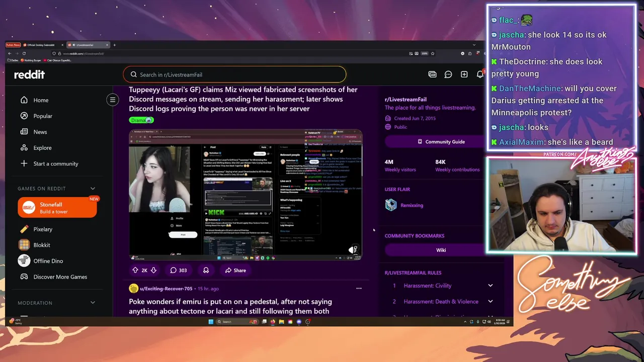The image size is (644, 362).
Task: Open the post video thumbnail
Action: pos(246,195)
